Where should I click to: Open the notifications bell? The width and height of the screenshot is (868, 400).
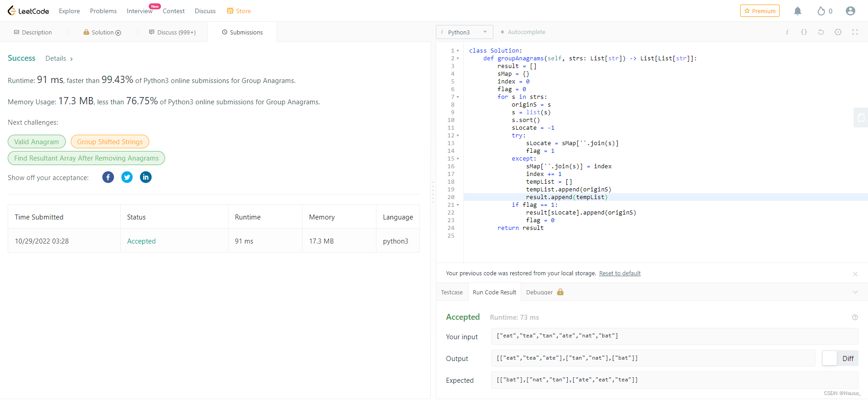tap(798, 11)
